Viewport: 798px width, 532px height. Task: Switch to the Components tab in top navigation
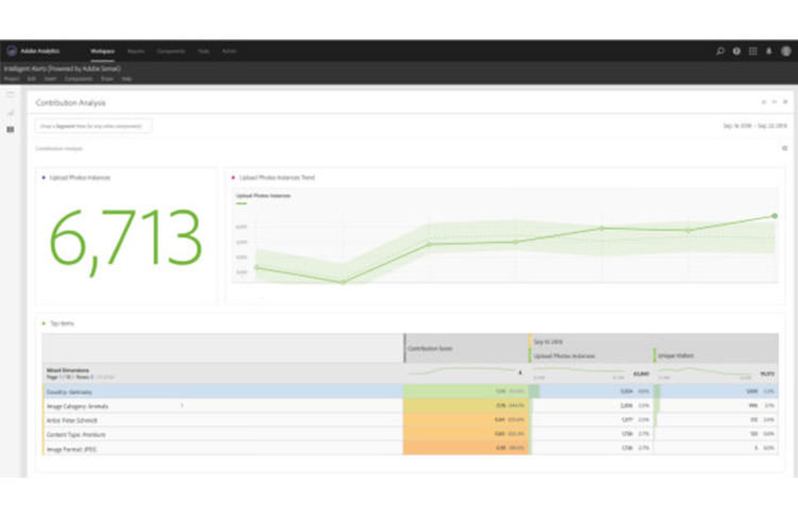171,51
